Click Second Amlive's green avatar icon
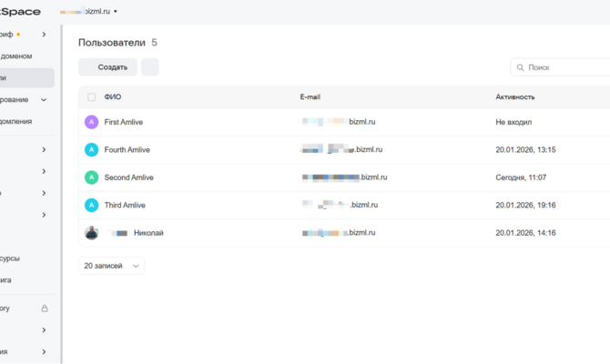 (91, 177)
